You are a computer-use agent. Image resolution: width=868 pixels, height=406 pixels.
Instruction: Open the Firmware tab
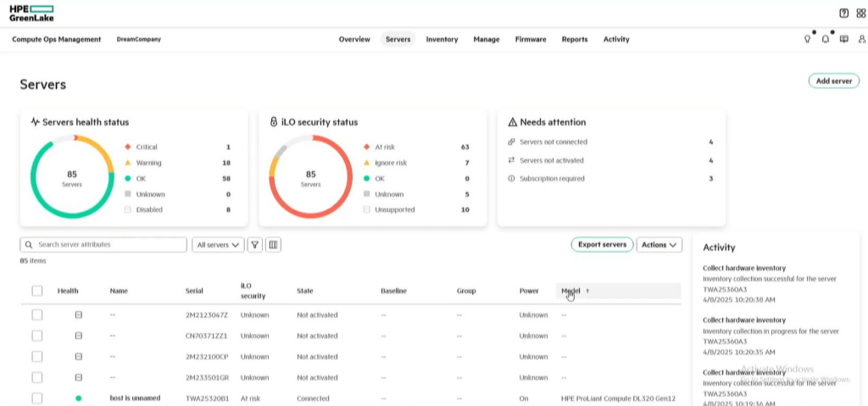531,39
